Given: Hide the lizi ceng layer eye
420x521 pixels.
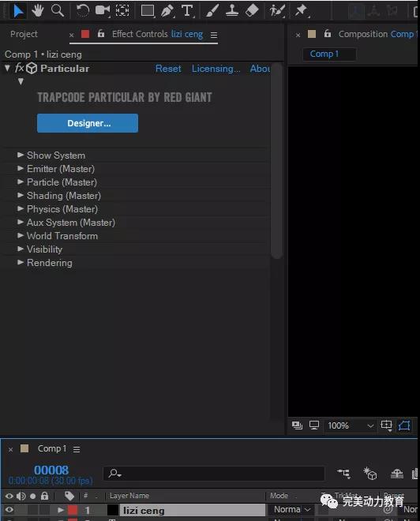Looking at the screenshot, I should click(x=9, y=510).
